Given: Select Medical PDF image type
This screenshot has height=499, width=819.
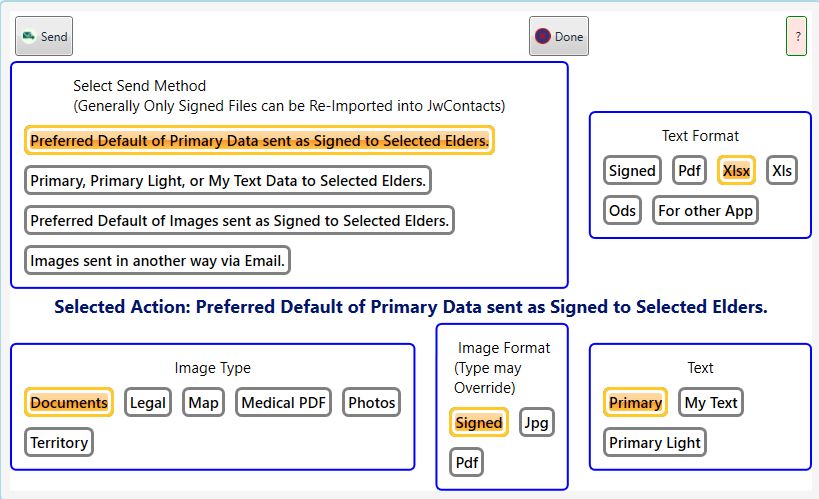Looking at the screenshot, I should tap(283, 402).
